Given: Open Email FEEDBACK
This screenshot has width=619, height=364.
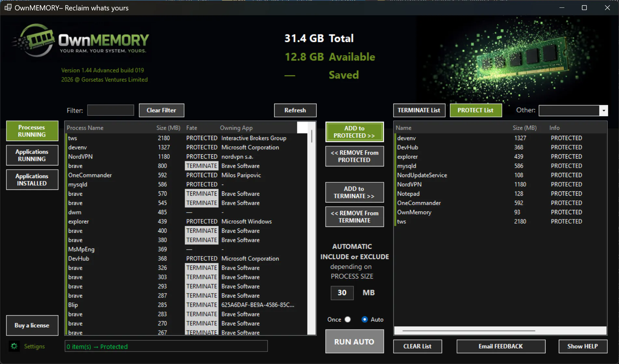Looking at the screenshot, I should [501, 346].
